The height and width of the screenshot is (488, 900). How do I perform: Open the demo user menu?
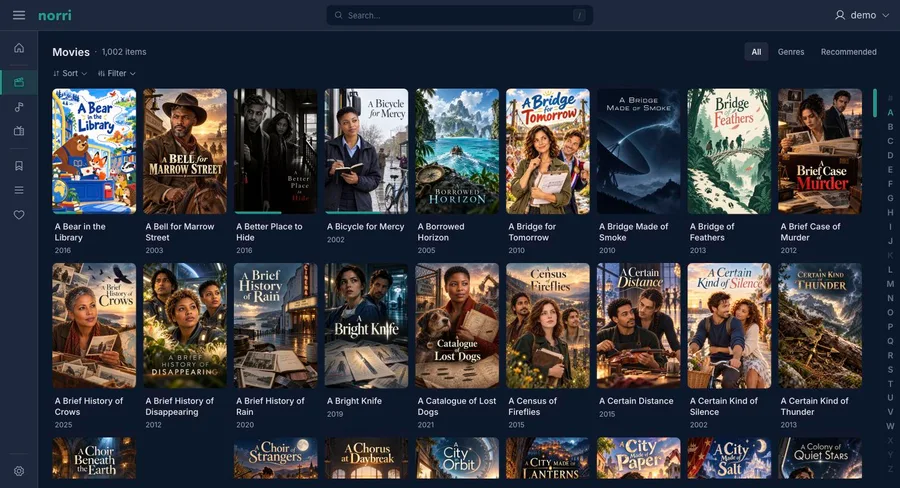[x=862, y=16]
